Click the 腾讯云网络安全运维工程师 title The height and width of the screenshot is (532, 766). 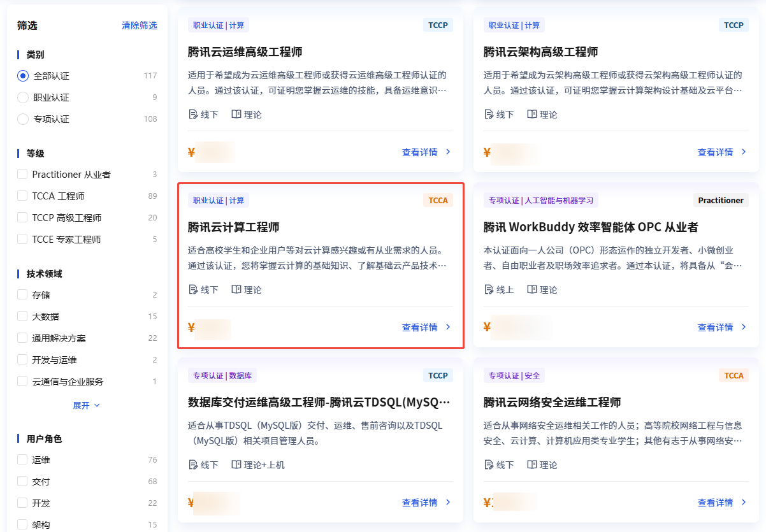tap(553, 403)
